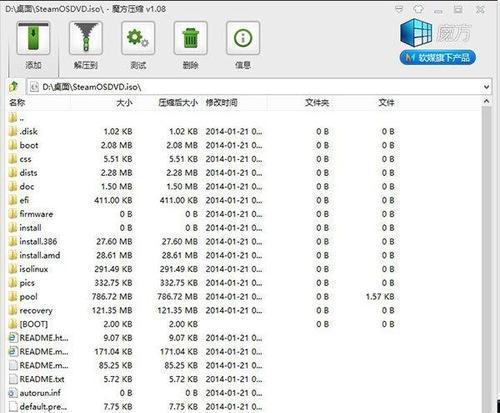Screen dimensions: 500x413
Task: Click the Delete (删除) trash icon
Action: click(190, 38)
